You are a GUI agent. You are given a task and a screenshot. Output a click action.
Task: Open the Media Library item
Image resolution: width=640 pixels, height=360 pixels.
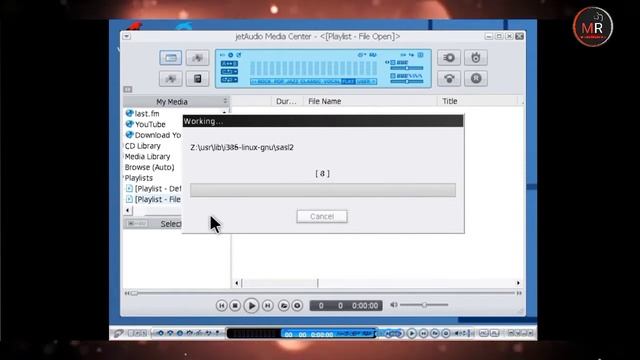pyautogui.click(x=147, y=156)
